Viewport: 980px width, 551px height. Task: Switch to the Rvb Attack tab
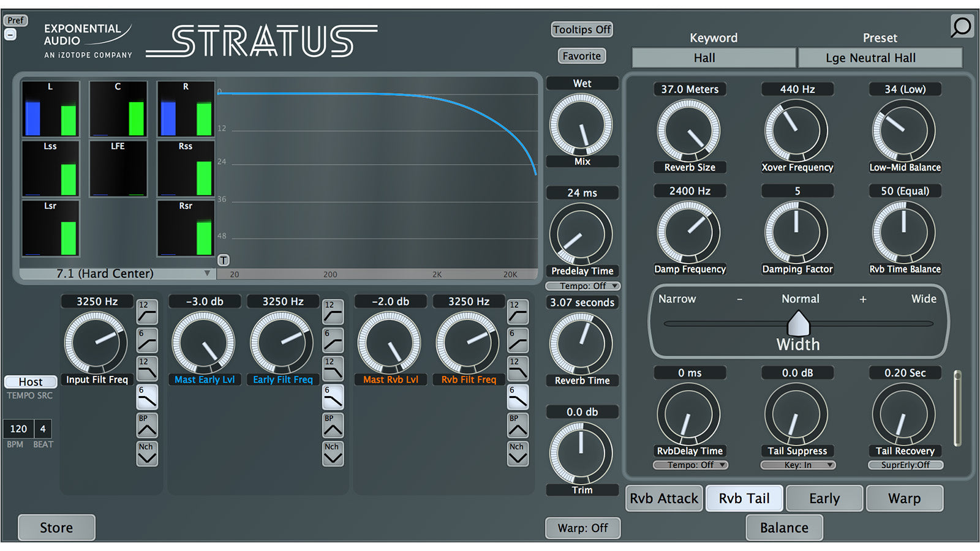663,498
